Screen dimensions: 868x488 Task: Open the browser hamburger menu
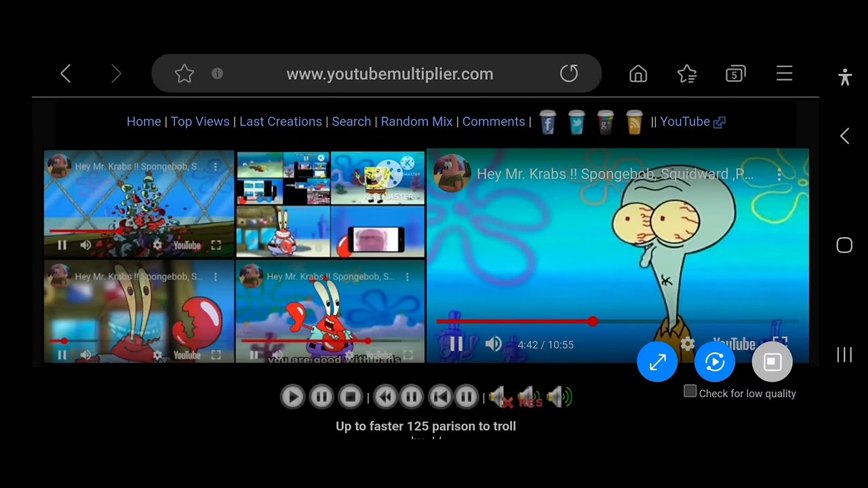785,73
